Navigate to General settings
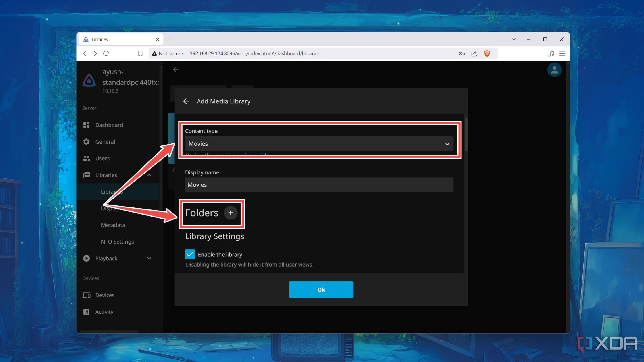This screenshot has width=644, height=362. click(105, 141)
